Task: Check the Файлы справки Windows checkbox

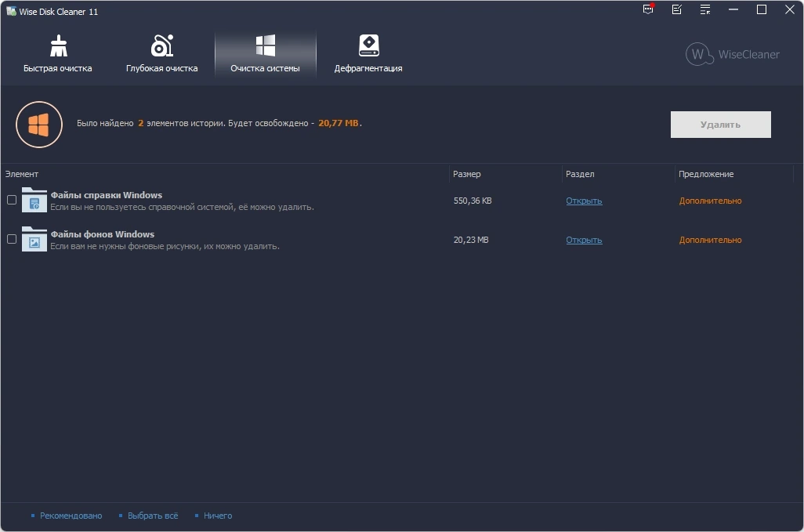Action: 12,200
